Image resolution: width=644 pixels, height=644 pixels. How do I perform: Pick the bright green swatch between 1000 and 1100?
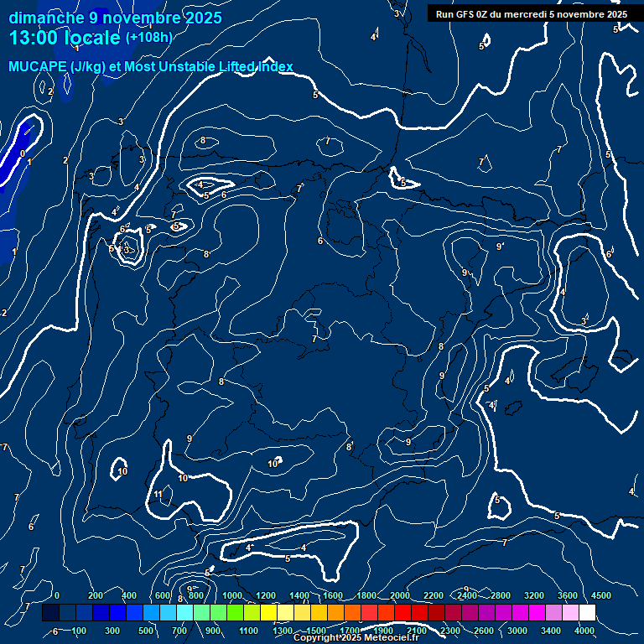(235, 612)
